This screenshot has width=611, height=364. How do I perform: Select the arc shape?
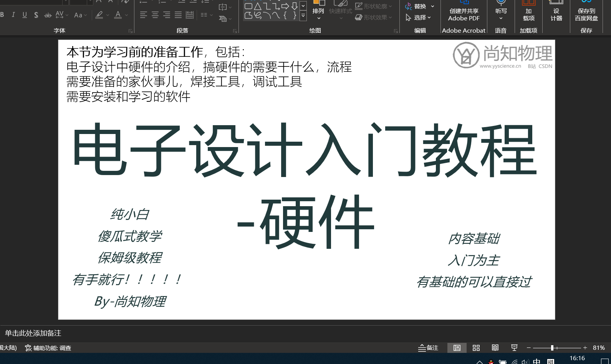pyautogui.click(x=267, y=15)
